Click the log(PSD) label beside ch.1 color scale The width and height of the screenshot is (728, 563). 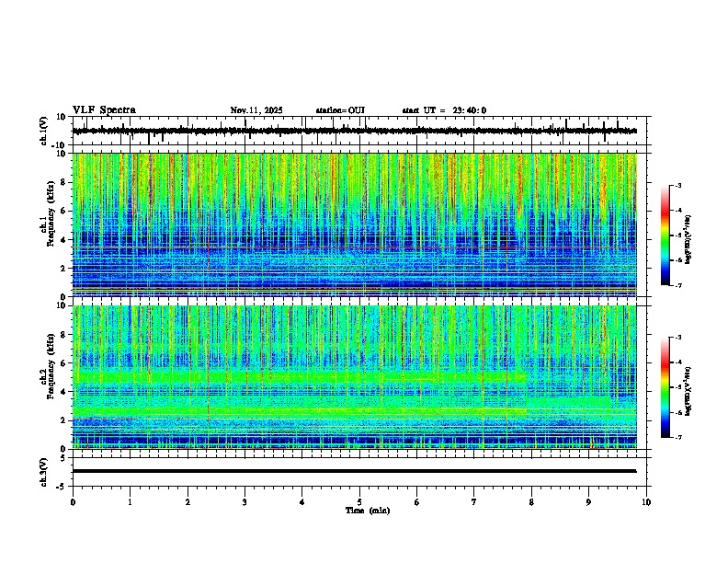pos(688,240)
